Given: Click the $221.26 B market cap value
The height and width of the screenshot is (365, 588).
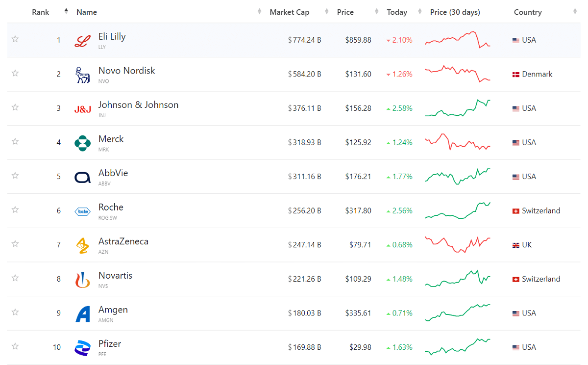Looking at the screenshot, I should coord(305,279).
